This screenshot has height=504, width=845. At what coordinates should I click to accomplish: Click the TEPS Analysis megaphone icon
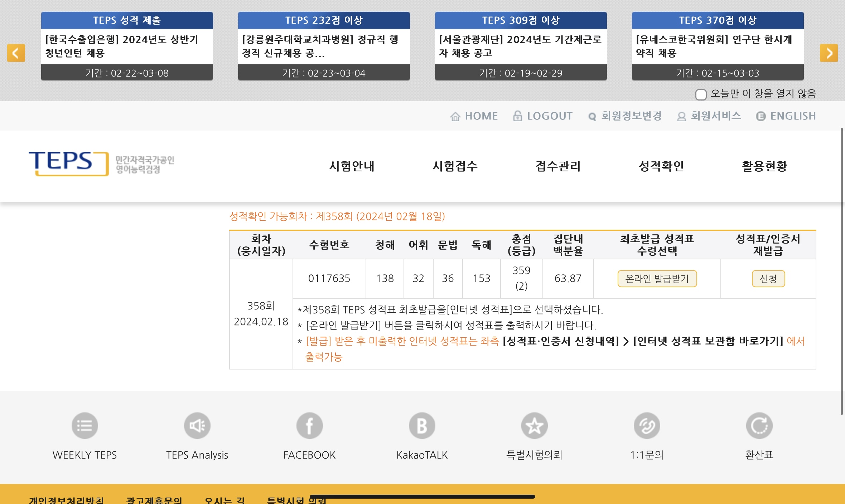click(197, 426)
